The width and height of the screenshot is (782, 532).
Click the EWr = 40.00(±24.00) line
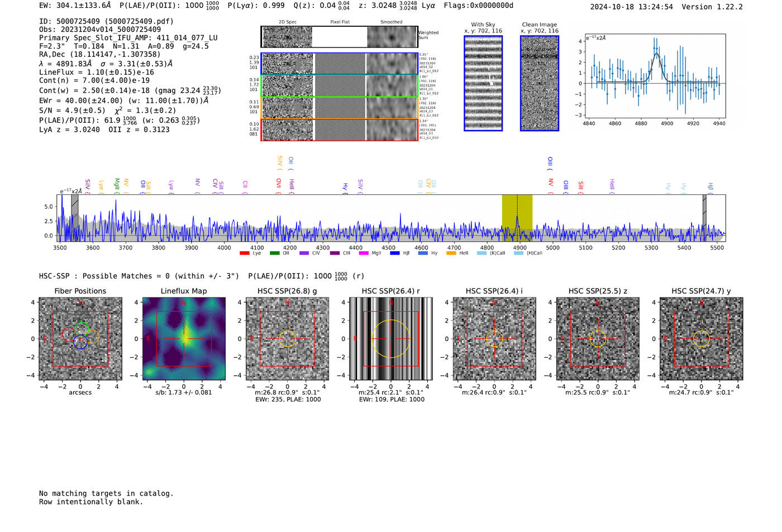click(124, 100)
